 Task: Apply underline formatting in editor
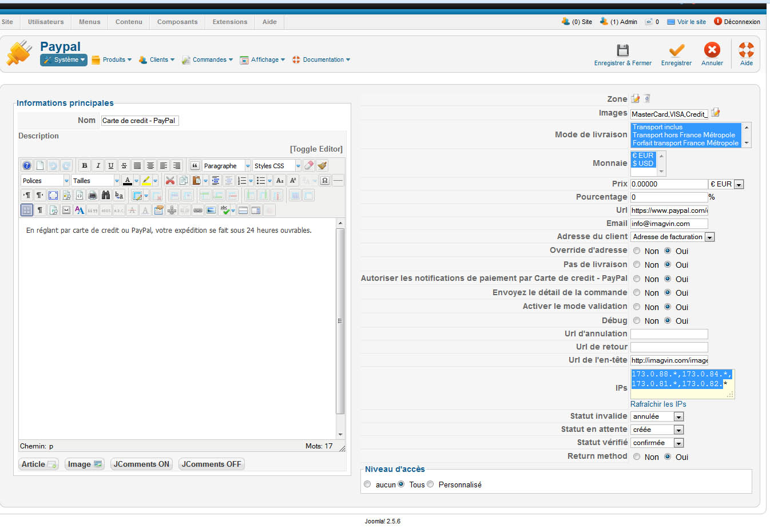pos(111,165)
